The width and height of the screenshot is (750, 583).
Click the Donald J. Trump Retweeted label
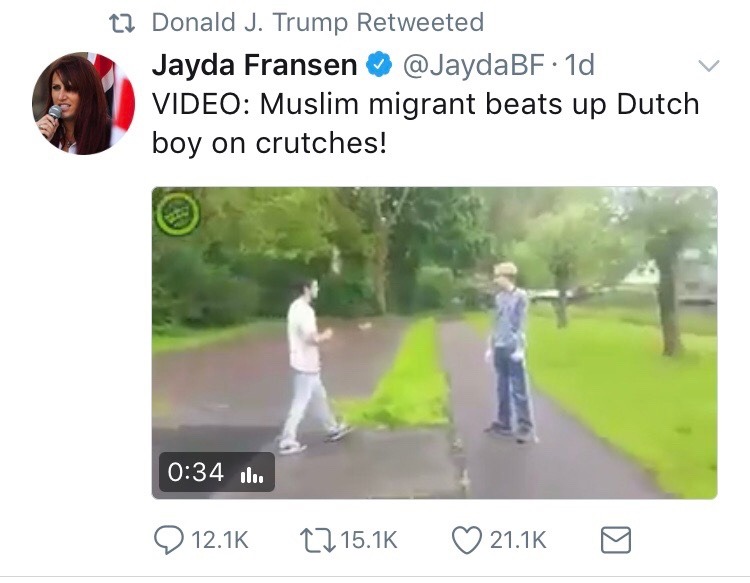[x=318, y=22]
